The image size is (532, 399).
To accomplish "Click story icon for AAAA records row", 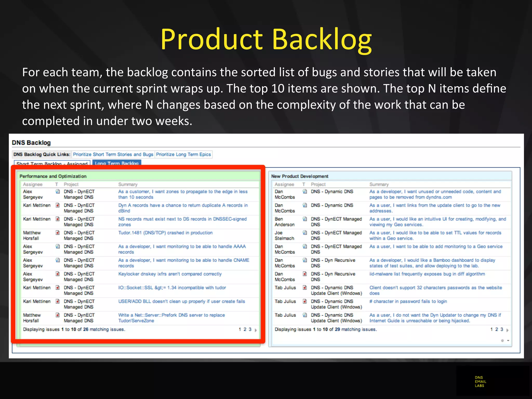I will (x=58, y=247).
